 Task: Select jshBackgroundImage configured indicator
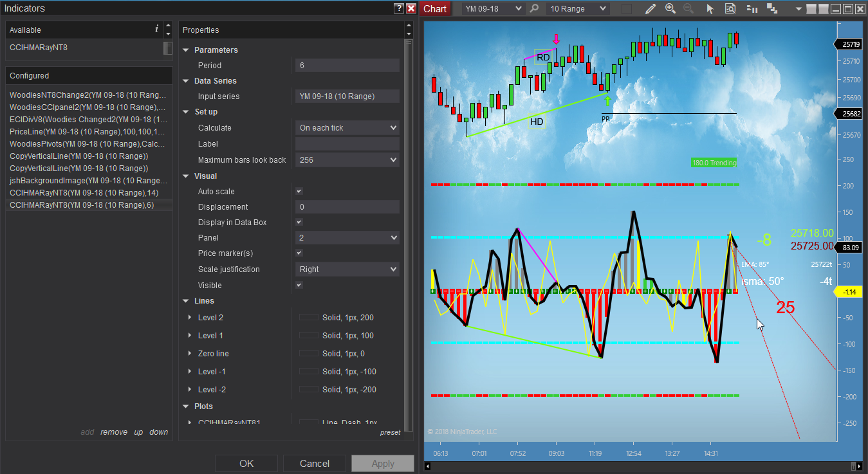click(x=89, y=181)
